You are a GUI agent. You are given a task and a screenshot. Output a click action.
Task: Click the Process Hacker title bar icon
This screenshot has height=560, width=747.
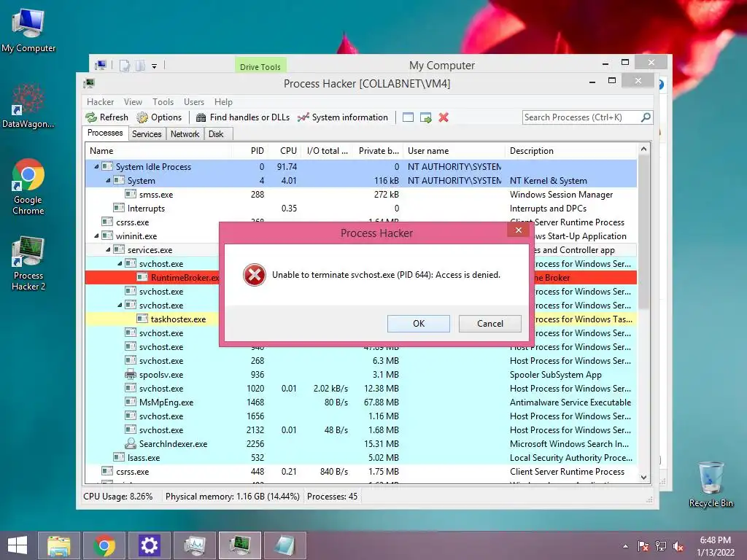coord(89,83)
